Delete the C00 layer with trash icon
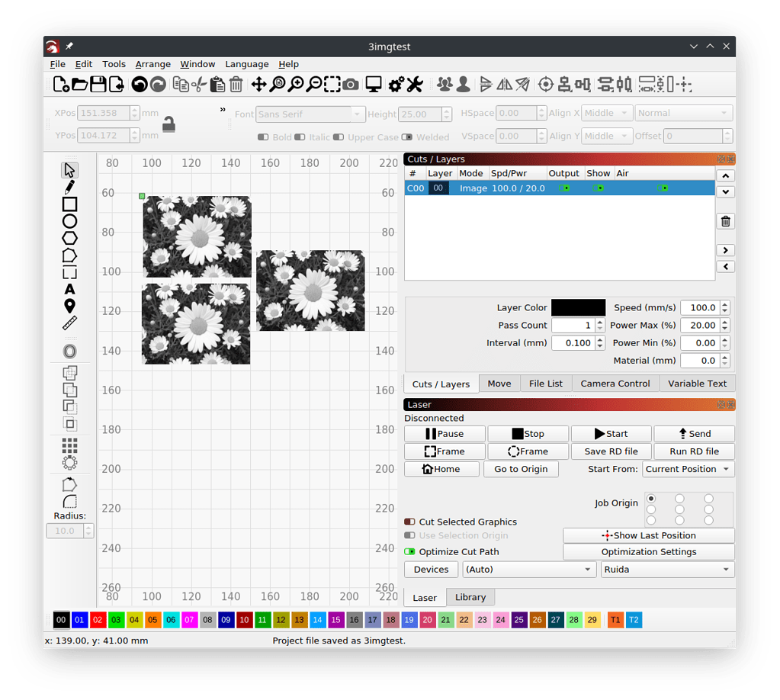Viewport: 780px width, 700px height. pyautogui.click(x=724, y=221)
